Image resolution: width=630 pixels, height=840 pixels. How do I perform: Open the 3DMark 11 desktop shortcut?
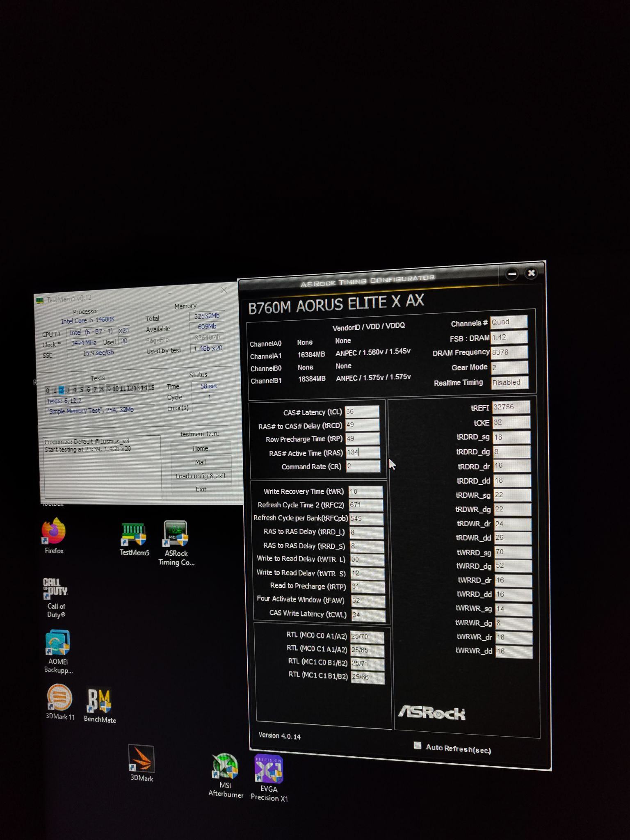[60, 702]
